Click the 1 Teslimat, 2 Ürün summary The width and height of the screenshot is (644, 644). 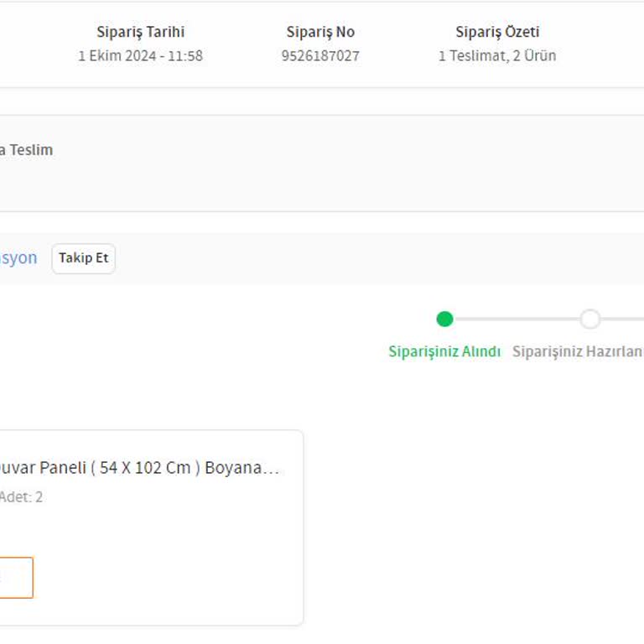pyautogui.click(x=497, y=56)
